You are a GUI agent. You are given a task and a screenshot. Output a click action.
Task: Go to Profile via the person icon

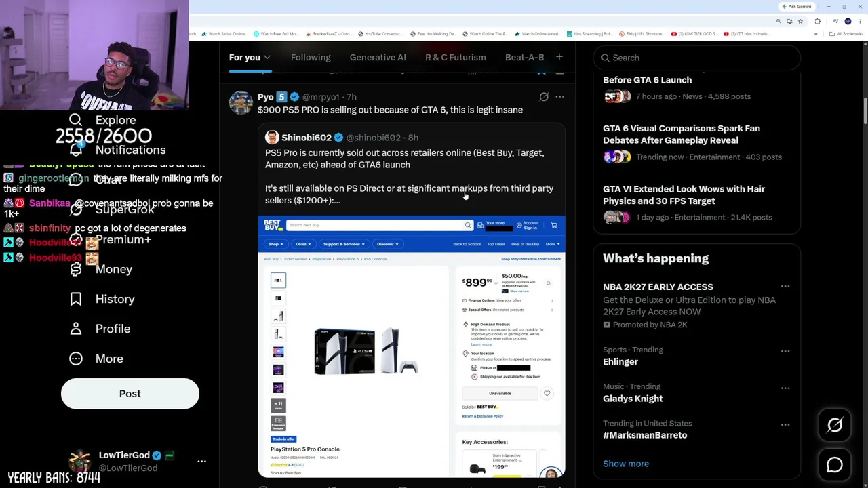point(75,329)
